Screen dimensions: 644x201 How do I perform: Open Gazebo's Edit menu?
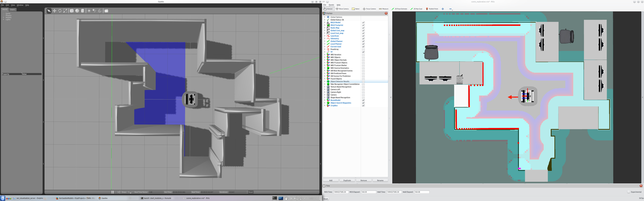7,5
